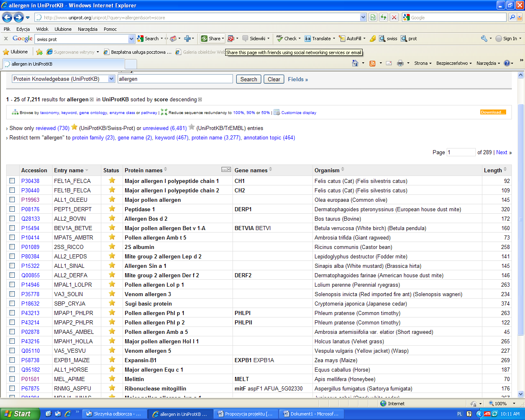Open the Pomoc menu
The height and width of the screenshot is (420, 525).
[x=110, y=29]
